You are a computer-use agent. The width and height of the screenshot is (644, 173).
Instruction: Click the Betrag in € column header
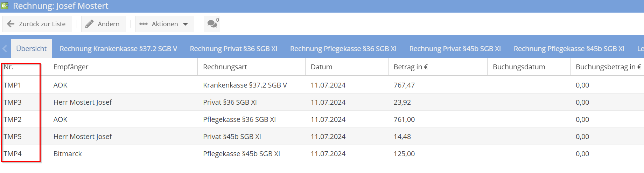(x=411, y=67)
